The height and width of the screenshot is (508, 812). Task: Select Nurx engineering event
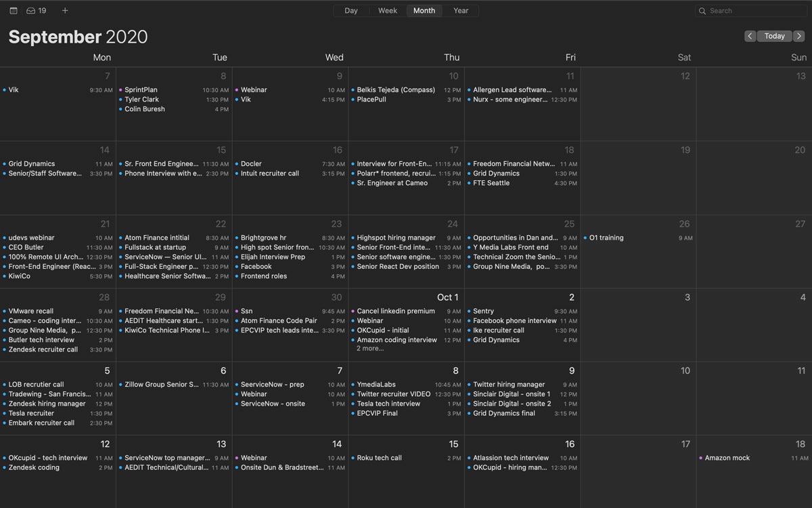click(522, 100)
